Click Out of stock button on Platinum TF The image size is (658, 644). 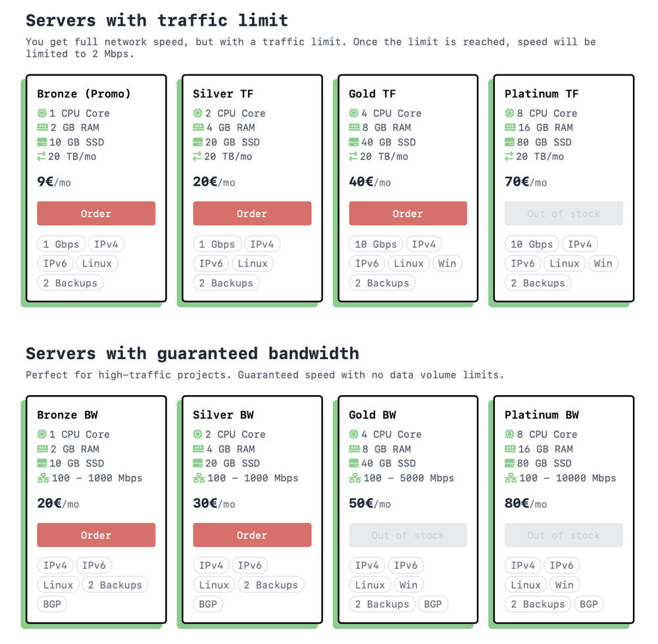point(564,213)
